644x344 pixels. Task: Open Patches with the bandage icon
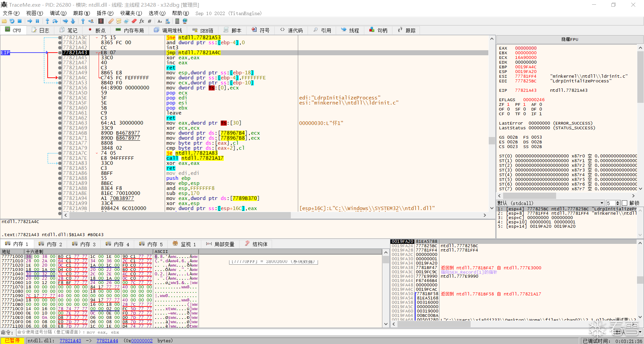pyautogui.click(x=111, y=21)
